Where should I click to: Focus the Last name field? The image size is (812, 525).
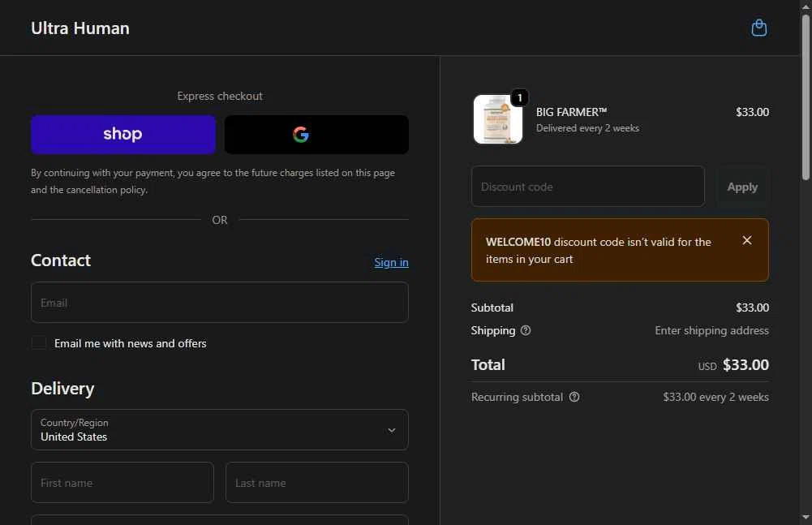pyautogui.click(x=317, y=483)
